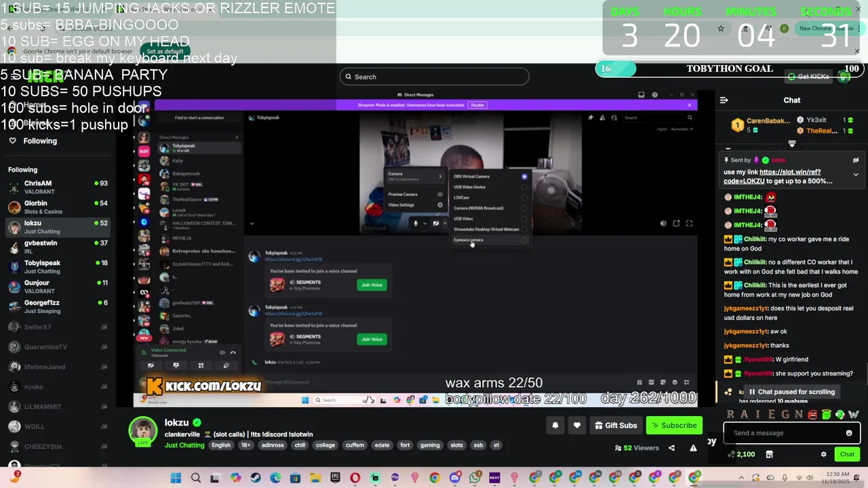Click the Subscribe button
Image resolution: width=868 pixels, height=488 pixels.
point(673,426)
